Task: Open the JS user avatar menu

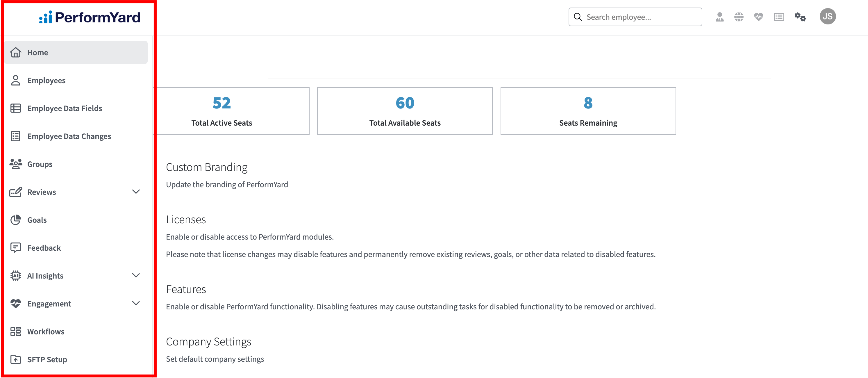Action: click(827, 17)
